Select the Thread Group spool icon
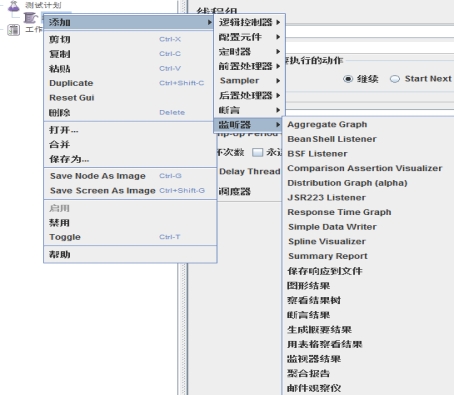This screenshot has width=454, height=395. coord(30,17)
